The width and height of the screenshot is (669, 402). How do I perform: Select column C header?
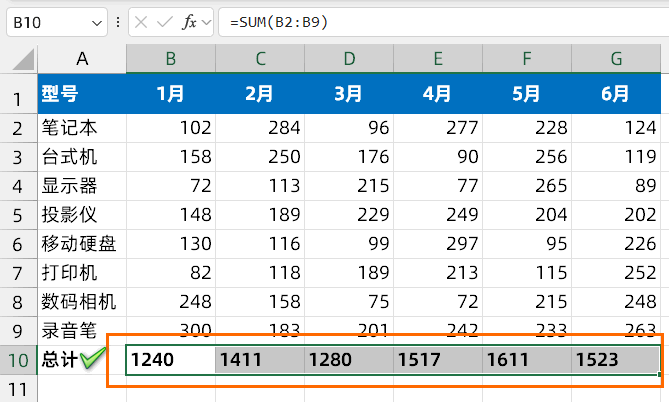coord(260,59)
